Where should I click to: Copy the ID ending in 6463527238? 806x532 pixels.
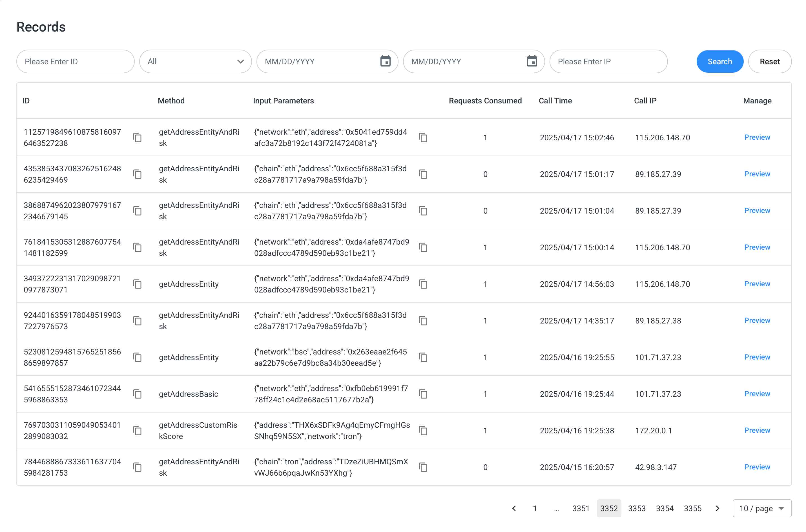click(x=138, y=138)
